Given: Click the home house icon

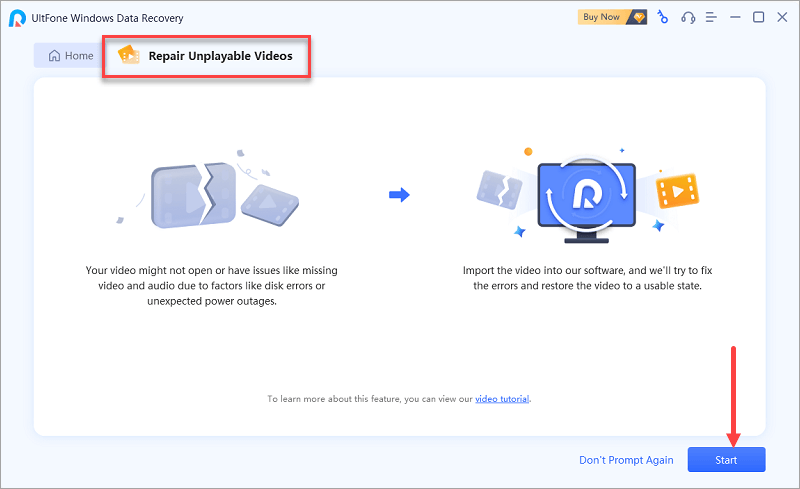Looking at the screenshot, I should tap(54, 56).
